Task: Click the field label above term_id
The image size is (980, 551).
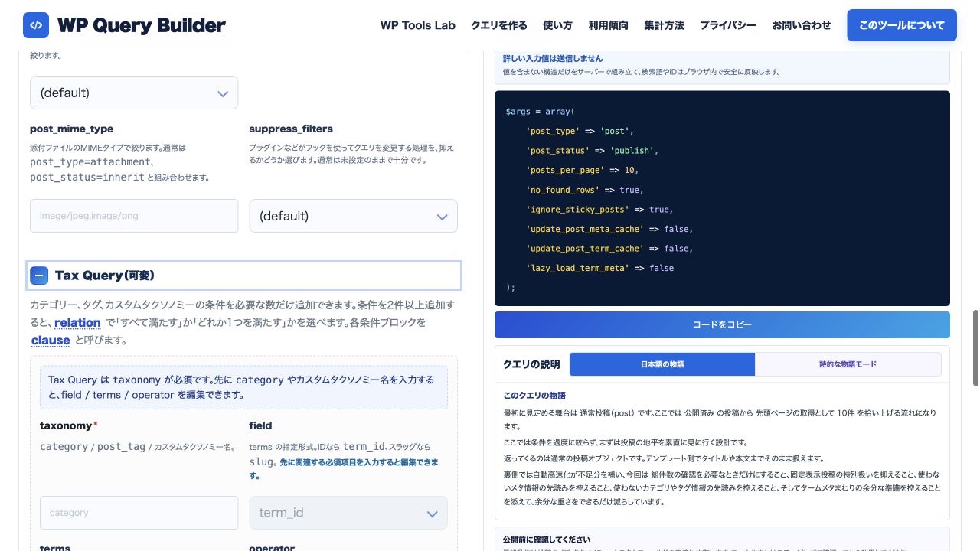Action: pyautogui.click(x=260, y=425)
